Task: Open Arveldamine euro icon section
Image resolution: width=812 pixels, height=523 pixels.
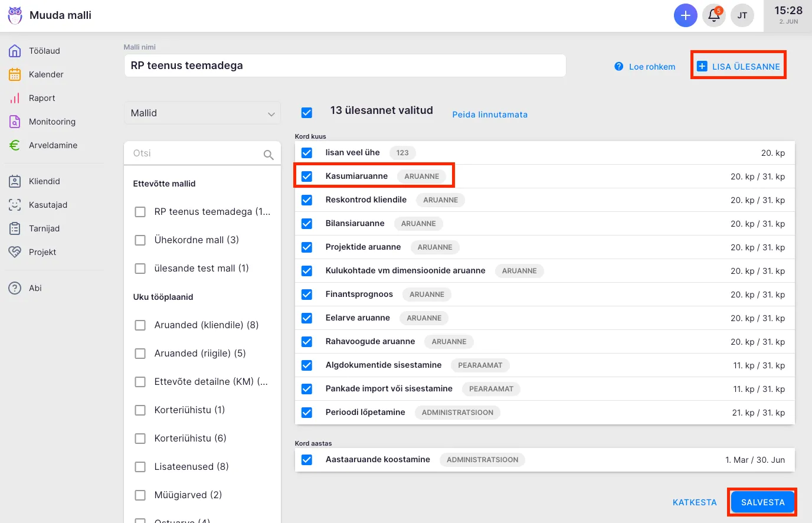Action: pos(53,145)
